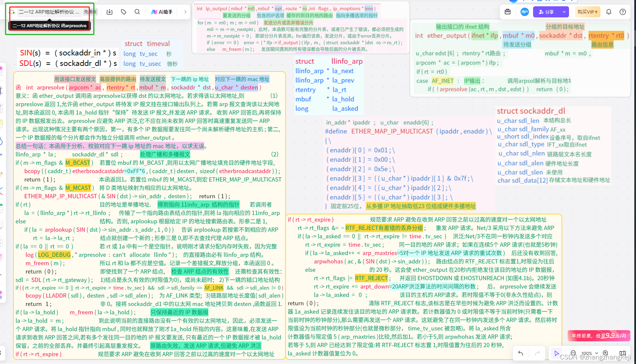This screenshot has height=364, width=636.
Task: Click the document title field
Action: [x=49, y=12]
